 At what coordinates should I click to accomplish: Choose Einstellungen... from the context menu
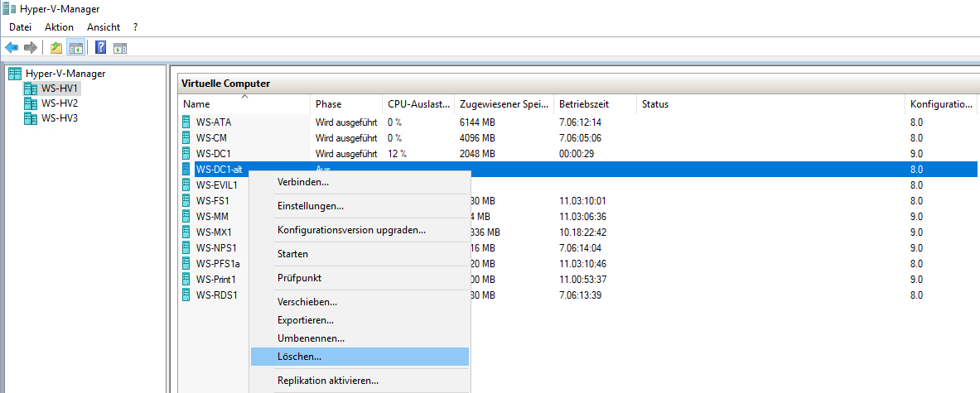(x=360, y=206)
